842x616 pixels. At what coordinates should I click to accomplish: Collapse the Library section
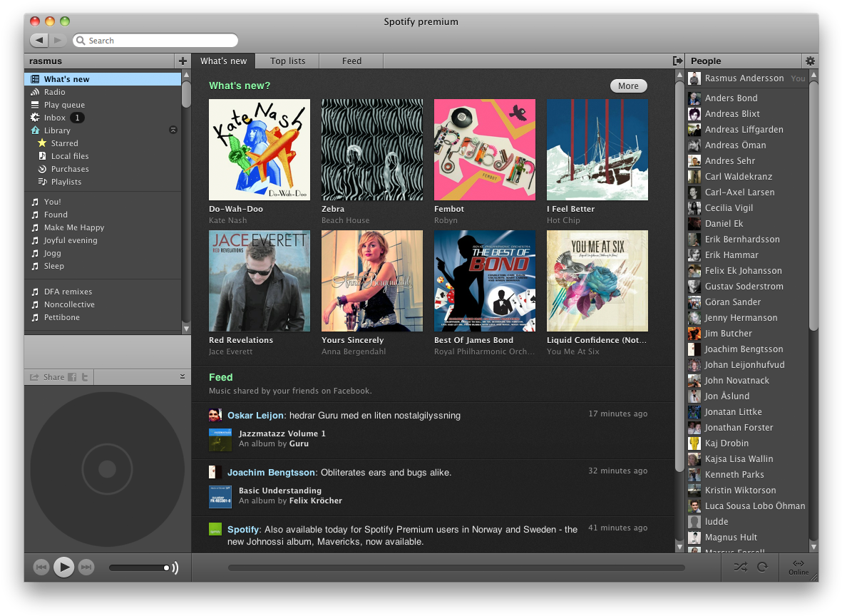173,130
